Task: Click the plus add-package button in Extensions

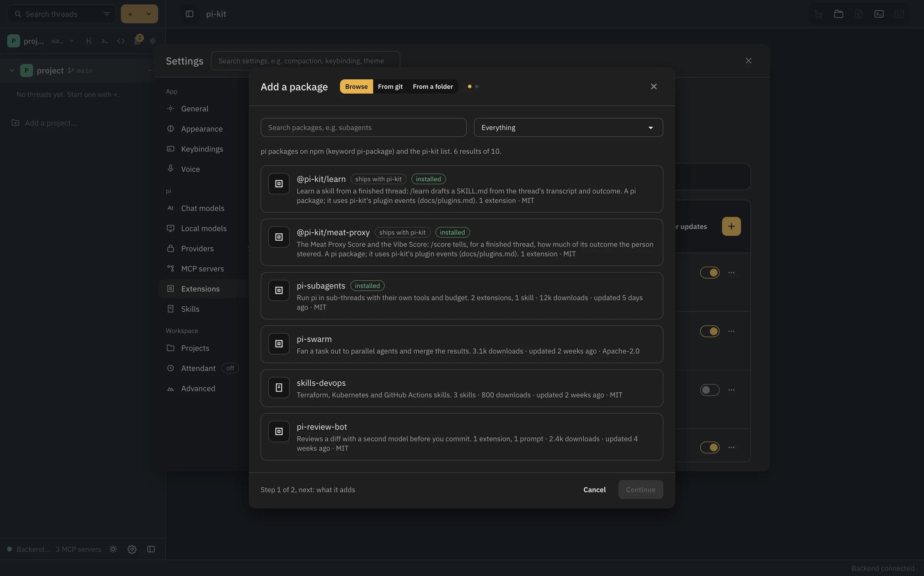Action: (731, 227)
